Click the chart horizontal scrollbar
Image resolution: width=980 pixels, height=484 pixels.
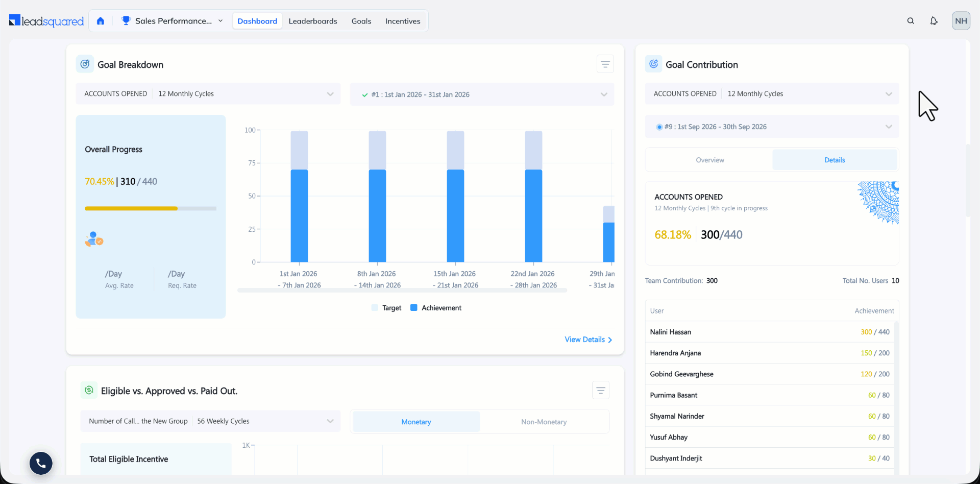pyautogui.click(x=402, y=291)
